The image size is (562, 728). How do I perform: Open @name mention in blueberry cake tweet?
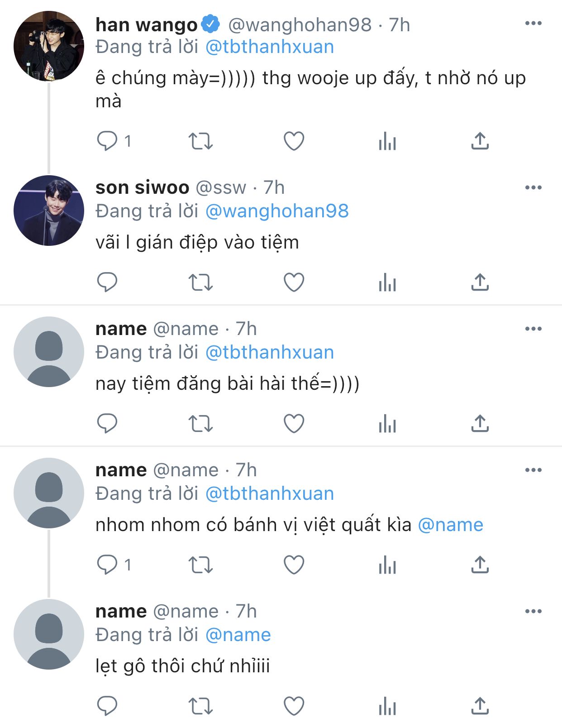451,525
